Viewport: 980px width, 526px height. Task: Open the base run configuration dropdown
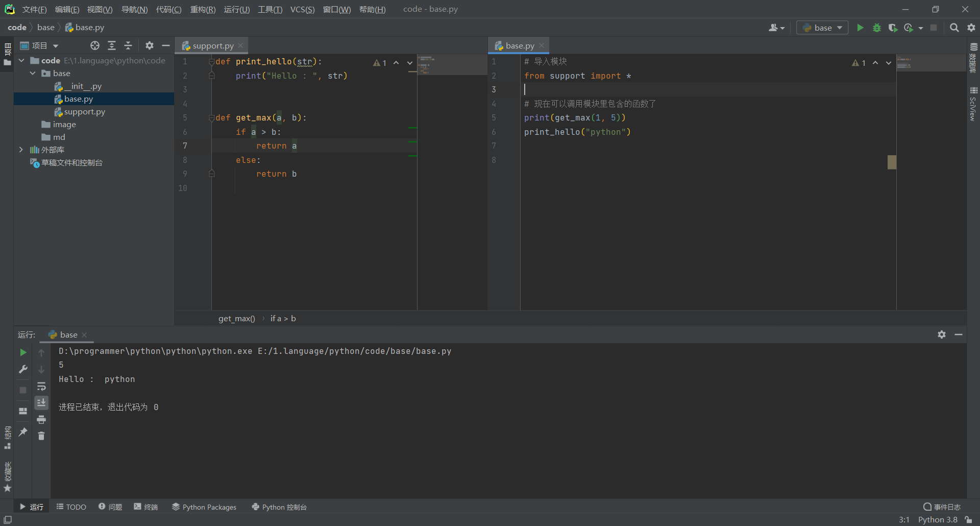(822, 28)
